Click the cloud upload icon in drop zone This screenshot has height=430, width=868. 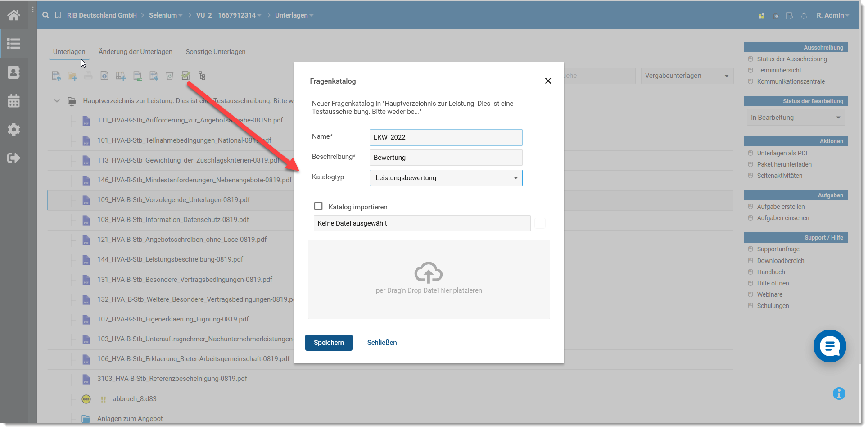[x=429, y=272]
